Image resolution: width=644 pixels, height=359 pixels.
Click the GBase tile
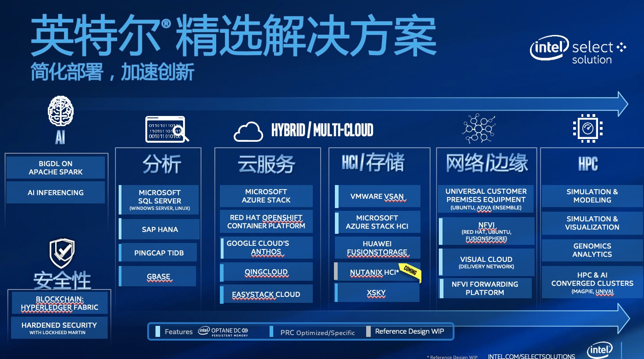(x=157, y=276)
